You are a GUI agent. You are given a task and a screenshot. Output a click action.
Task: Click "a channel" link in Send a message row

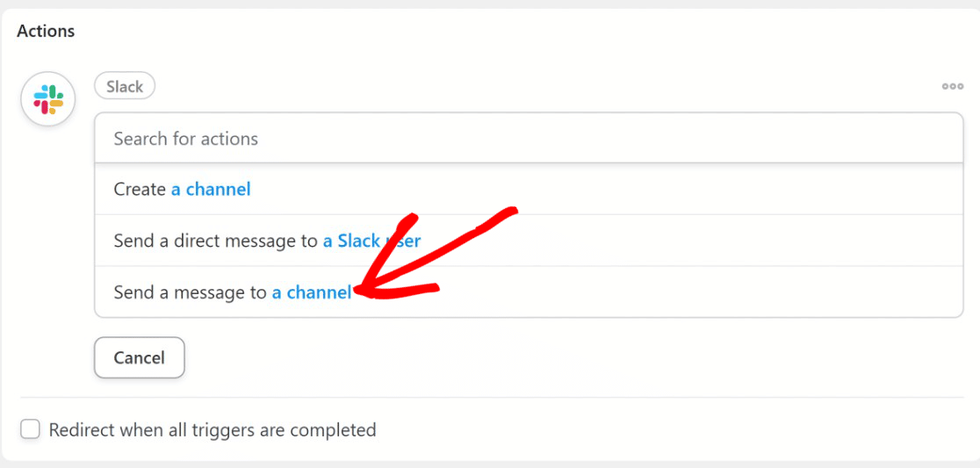(x=312, y=292)
